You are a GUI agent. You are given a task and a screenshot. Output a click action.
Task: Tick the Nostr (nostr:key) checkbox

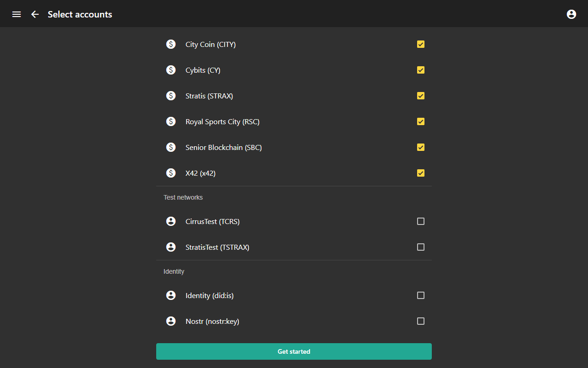tap(421, 321)
